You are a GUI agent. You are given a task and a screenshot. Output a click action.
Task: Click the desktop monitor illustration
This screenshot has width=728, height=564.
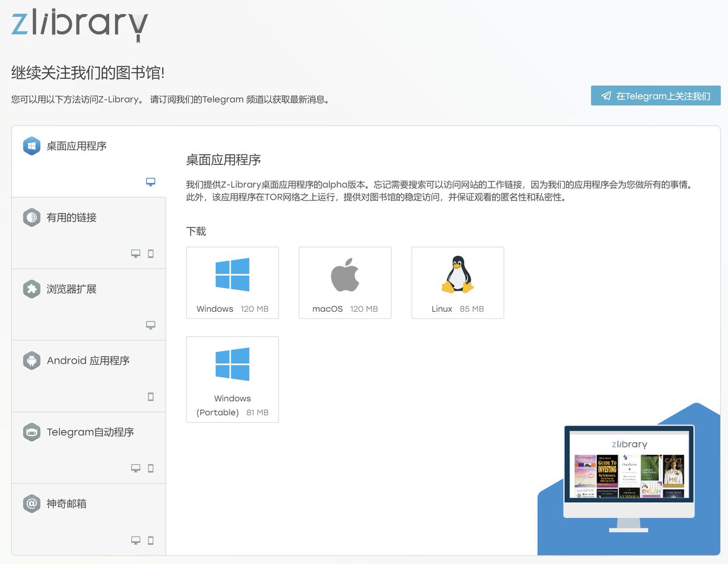(x=629, y=478)
